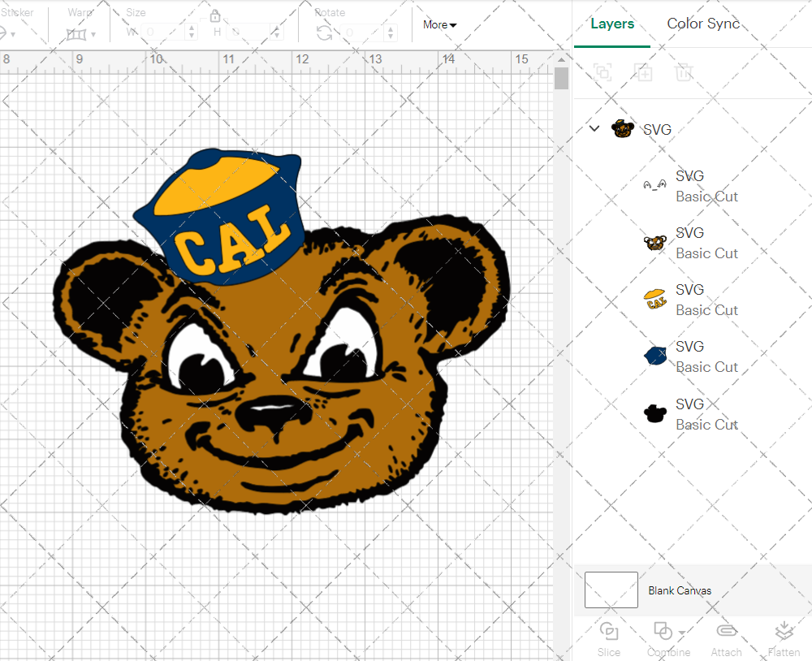The image size is (812, 661).
Task: Click the Attach button
Action: [726, 638]
